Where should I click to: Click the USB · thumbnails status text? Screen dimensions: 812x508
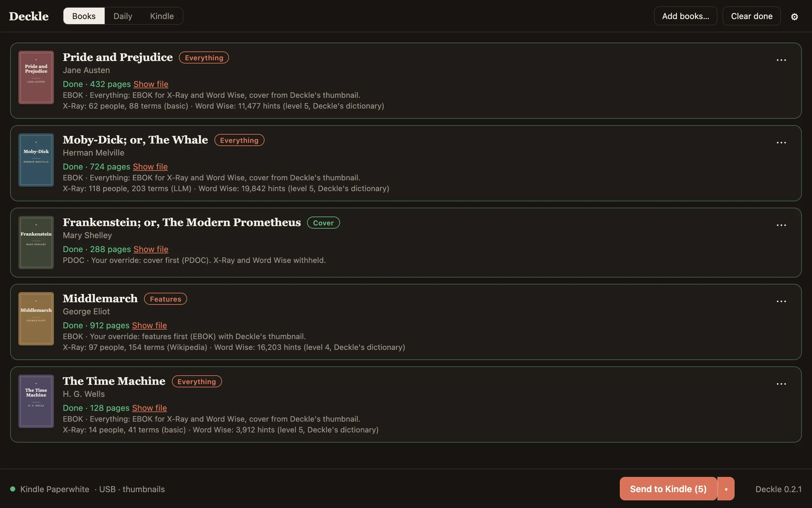(x=129, y=489)
